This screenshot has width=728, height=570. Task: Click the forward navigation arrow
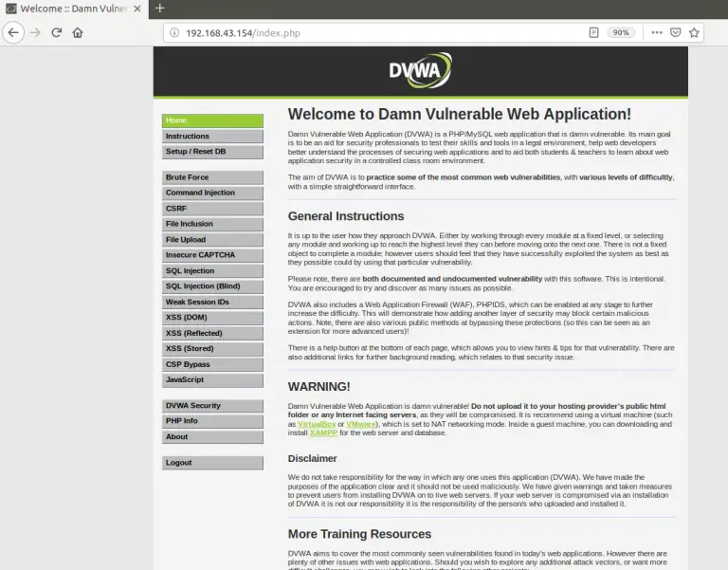tap(35, 32)
